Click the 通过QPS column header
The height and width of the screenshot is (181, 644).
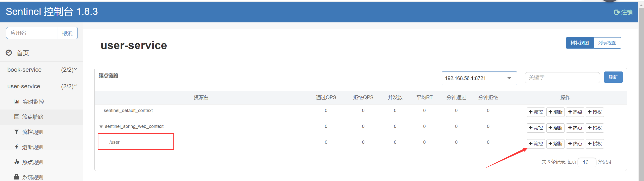pos(326,97)
